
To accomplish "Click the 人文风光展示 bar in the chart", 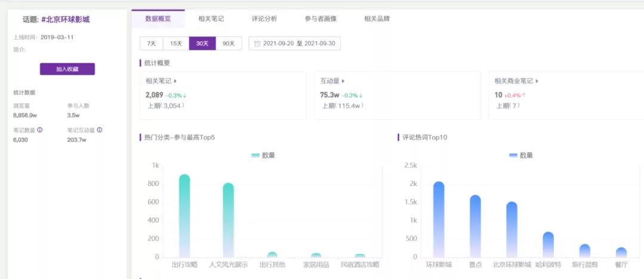I will point(228,221).
